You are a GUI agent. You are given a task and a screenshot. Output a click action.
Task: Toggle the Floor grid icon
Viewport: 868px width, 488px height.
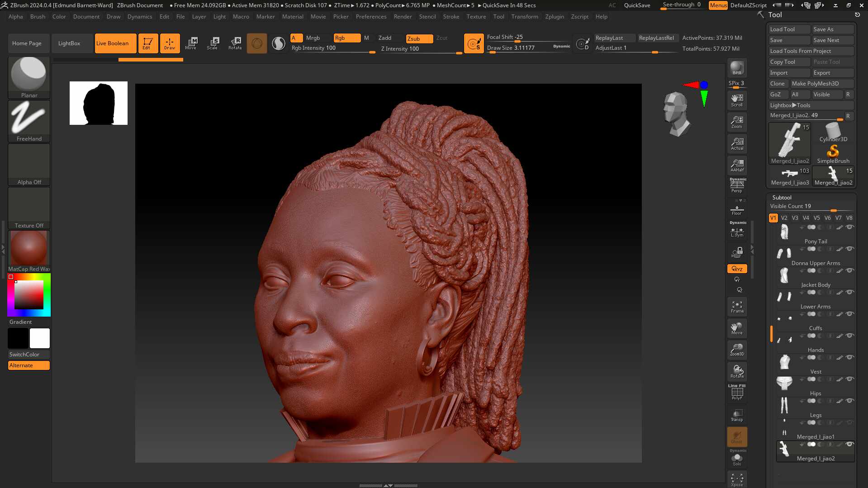click(737, 210)
